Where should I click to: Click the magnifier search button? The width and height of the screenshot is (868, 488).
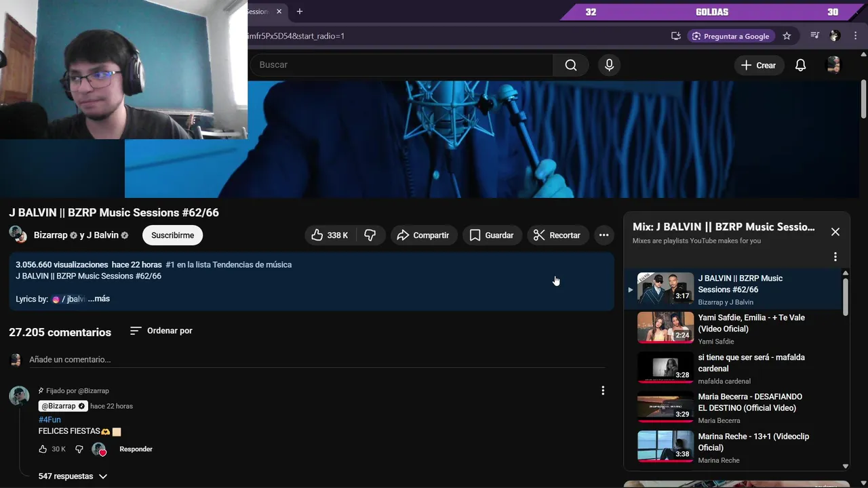pos(571,65)
